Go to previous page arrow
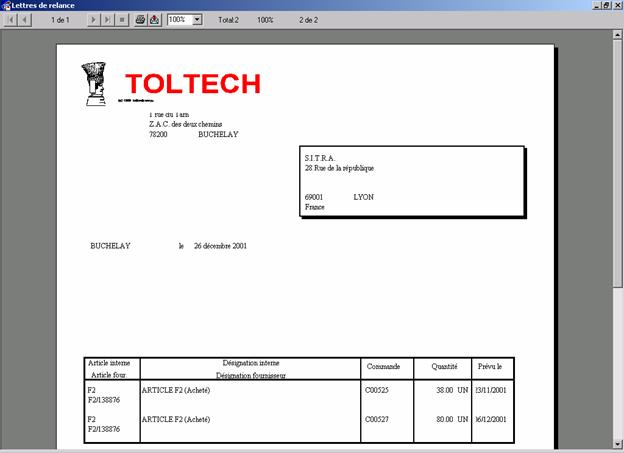Screen dimensions: 624x453 (x=25, y=20)
